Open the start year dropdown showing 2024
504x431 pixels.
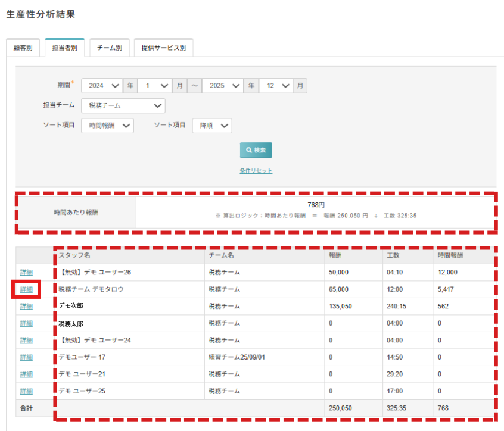coord(102,86)
